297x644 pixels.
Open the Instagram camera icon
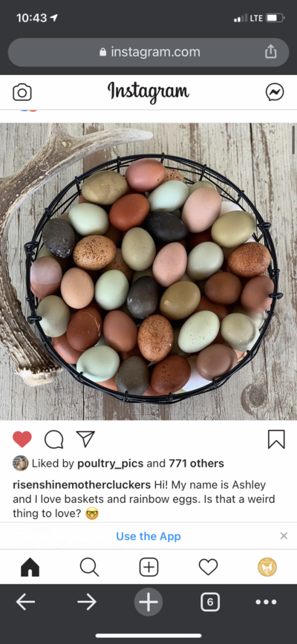tap(22, 92)
